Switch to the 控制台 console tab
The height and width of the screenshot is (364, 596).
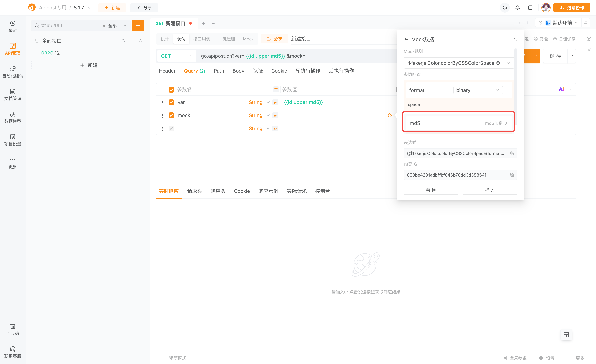pyautogui.click(x=322, y=191)
